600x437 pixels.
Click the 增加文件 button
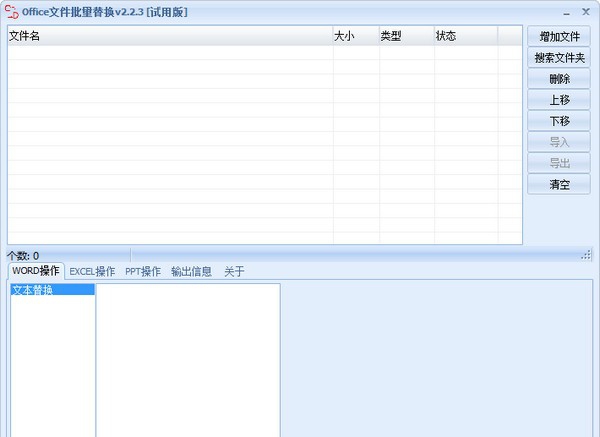[559, 37]
